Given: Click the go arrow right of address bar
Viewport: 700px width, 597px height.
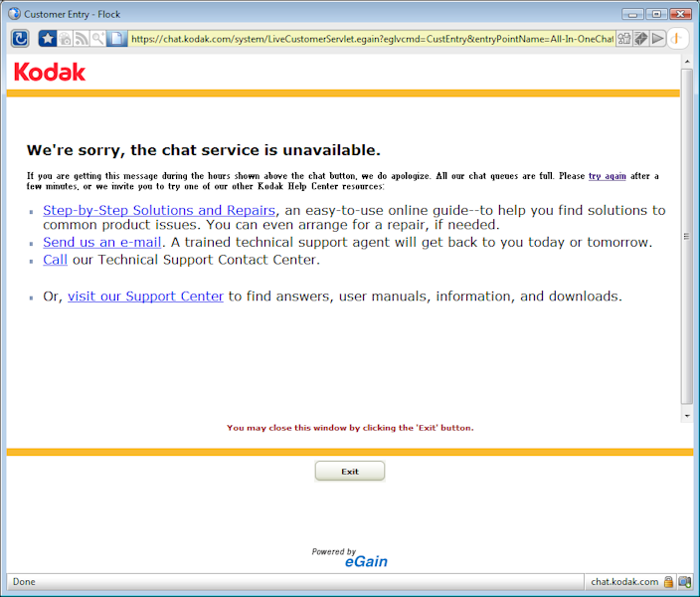Looking at the screenshot, I should 657,39.
